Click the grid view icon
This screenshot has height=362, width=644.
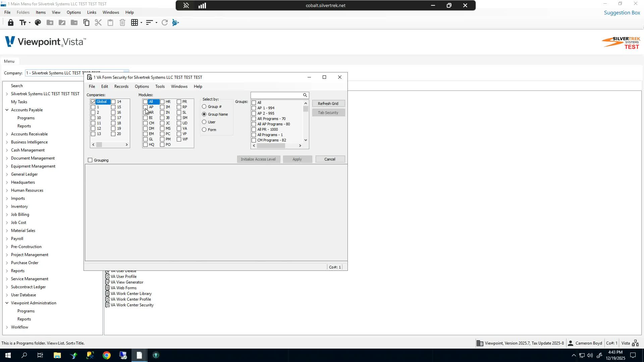click(135, 22)
